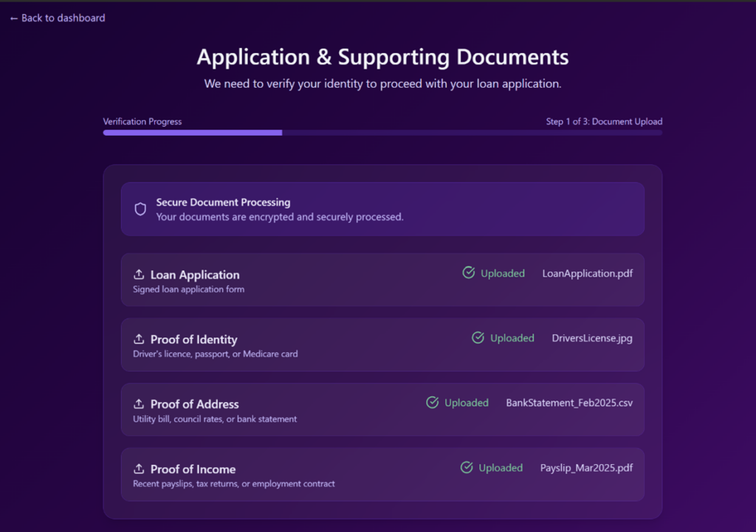Click the shield icon beside Secure Document Processing

140,209
